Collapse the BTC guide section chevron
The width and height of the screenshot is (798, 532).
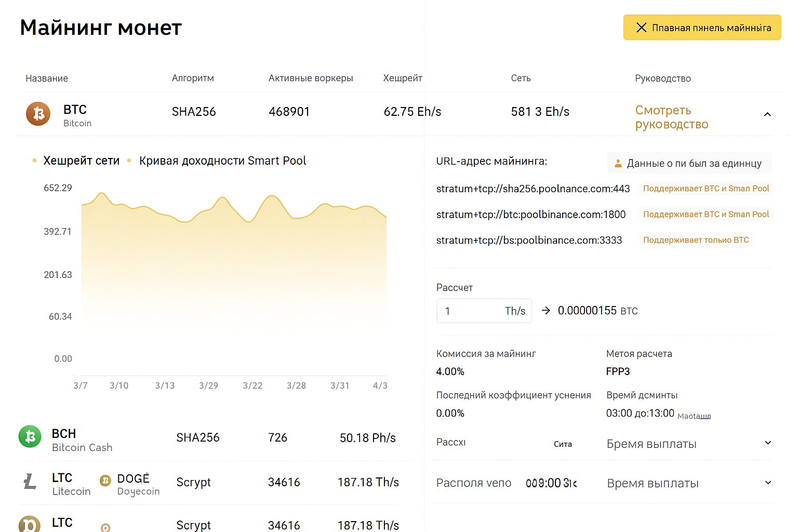click(x=767, y=113)
